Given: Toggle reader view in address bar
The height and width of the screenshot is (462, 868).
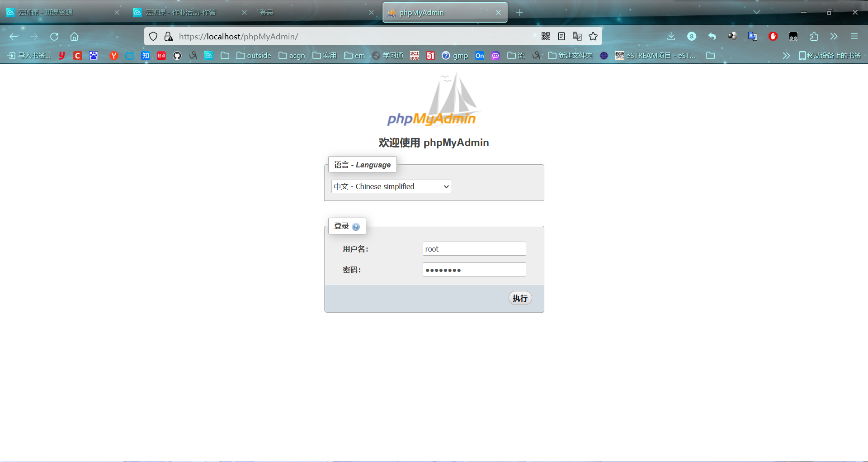Looking at the screenshot, I should pyautogui.click(x=561, y=37).
